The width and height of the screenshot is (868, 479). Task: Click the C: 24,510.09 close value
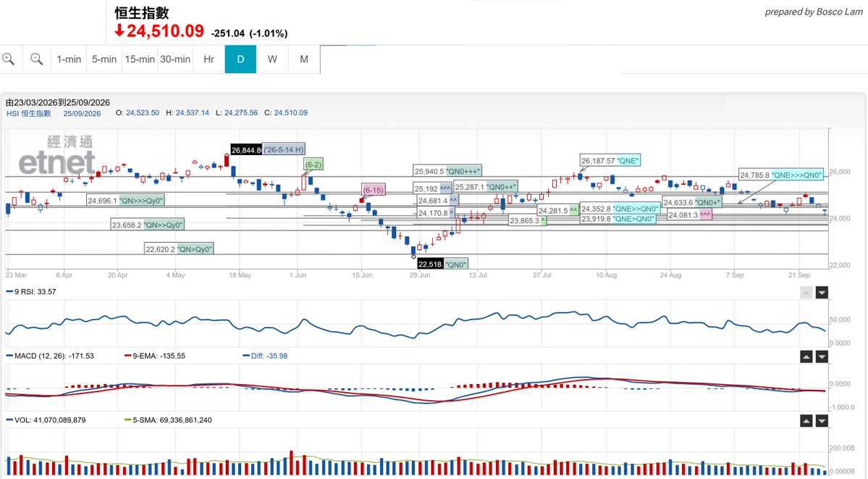pos(286,112)
